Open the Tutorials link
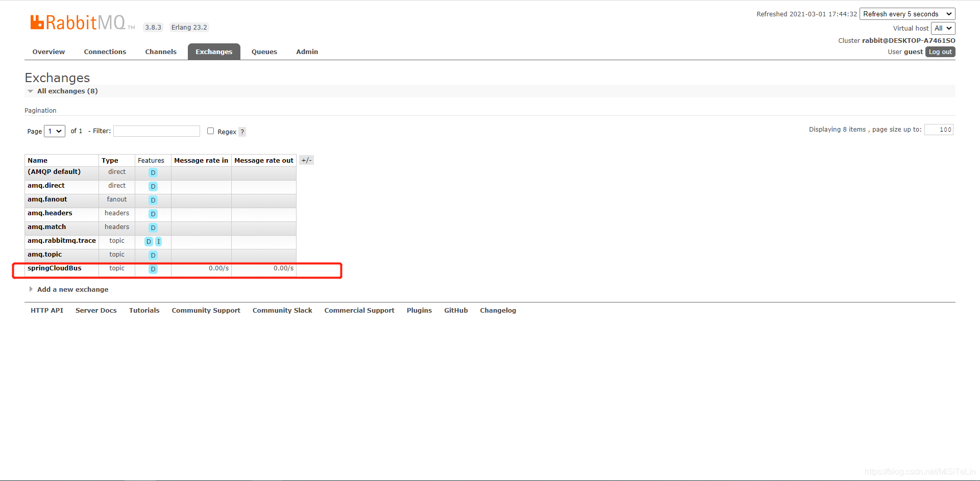Screen dimensions: 980x481 pyautogui.click(x=144, y=310)
